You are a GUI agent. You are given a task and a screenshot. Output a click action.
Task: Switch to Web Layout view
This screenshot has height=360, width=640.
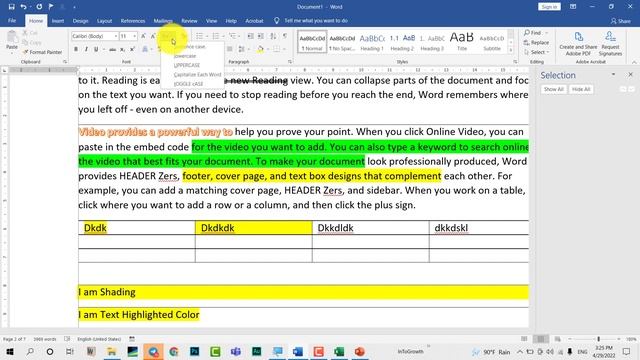(x=557, y=339)
